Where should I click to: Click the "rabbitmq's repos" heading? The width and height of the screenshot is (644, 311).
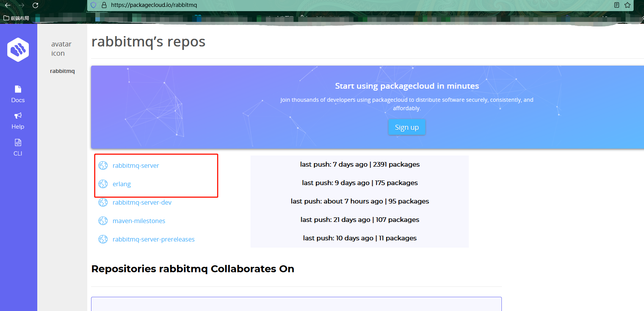tap(148, 41)
